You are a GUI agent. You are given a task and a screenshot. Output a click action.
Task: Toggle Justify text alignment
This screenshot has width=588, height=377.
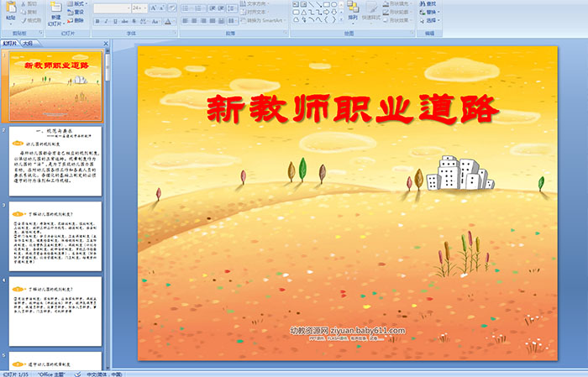[x=213, y=21]
